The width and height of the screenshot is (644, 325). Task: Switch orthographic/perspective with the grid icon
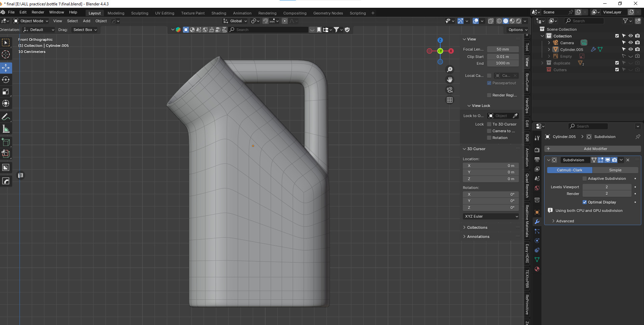coord(450,100)
